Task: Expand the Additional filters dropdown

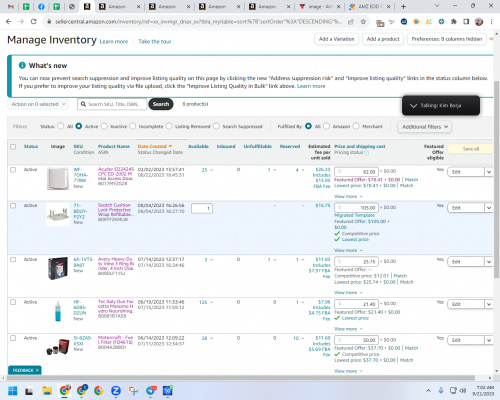Action: (424, 127)
